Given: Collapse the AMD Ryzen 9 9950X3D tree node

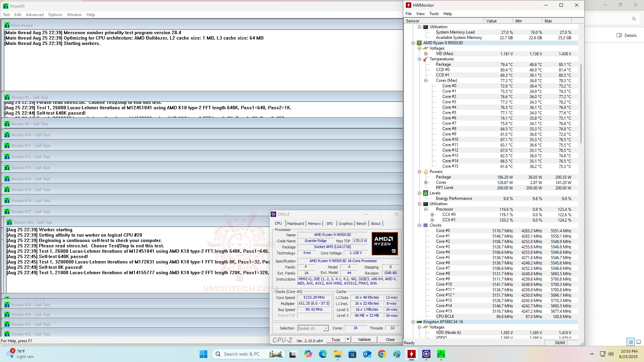Looking at the screenshot, I should click(x=413, y=43).
